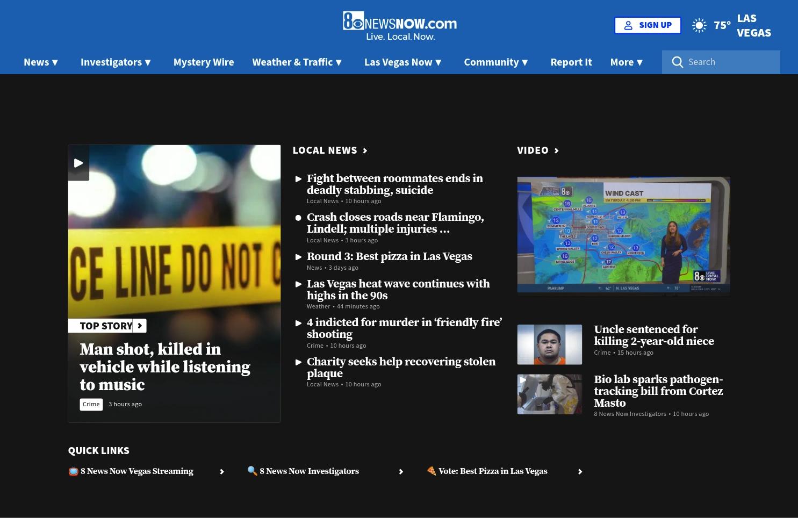Click the arrow beside TOP STORY label
Image resolution: width=798 pixels, height=532 pixels.
[x=140, y=326]
